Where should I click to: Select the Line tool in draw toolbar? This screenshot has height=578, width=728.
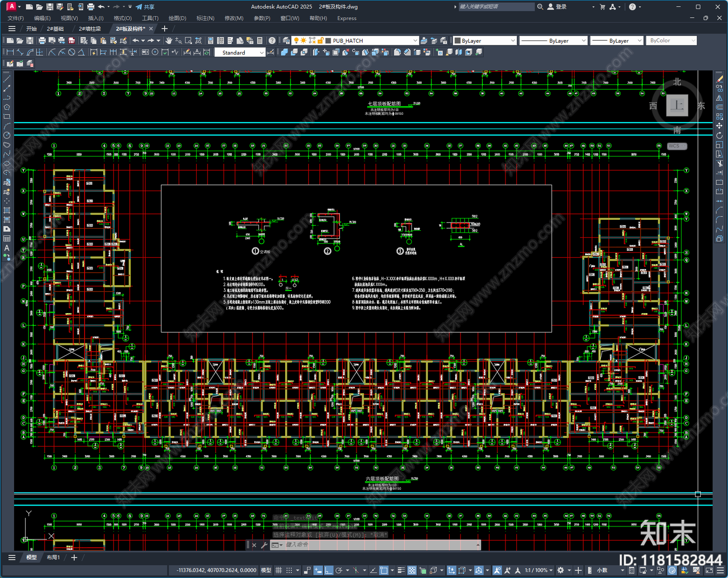coord(7,79)
